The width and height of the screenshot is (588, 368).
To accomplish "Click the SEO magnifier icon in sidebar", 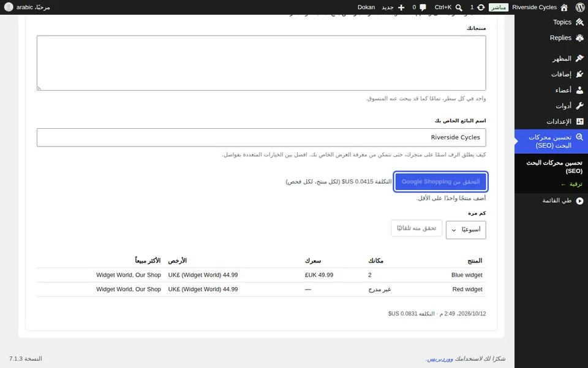I will tap(580, 137).
